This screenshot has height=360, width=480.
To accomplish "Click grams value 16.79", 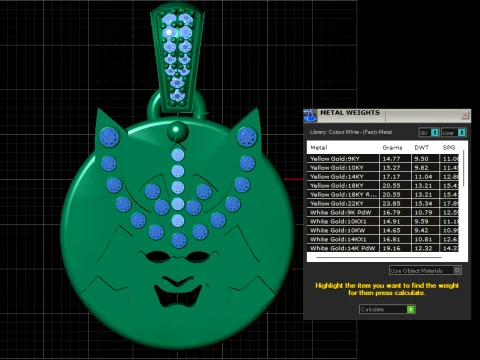I will [391, 213].
